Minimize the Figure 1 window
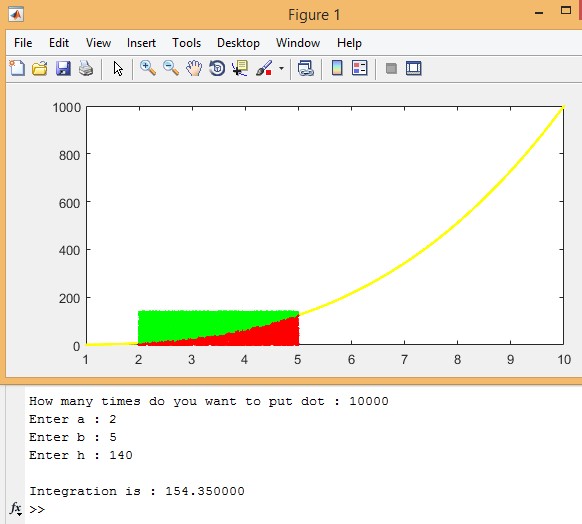This screenshot has width=582, height=524. [x=539, y=13]
